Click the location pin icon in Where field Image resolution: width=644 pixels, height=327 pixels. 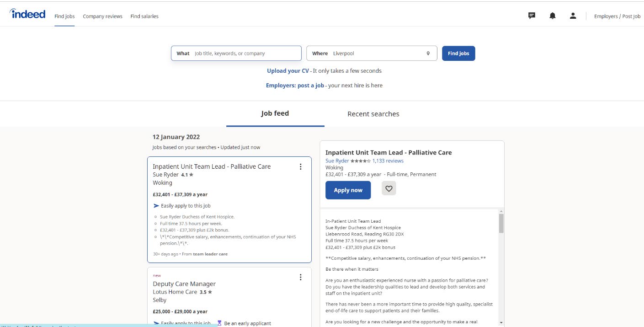tap(428, 54)
